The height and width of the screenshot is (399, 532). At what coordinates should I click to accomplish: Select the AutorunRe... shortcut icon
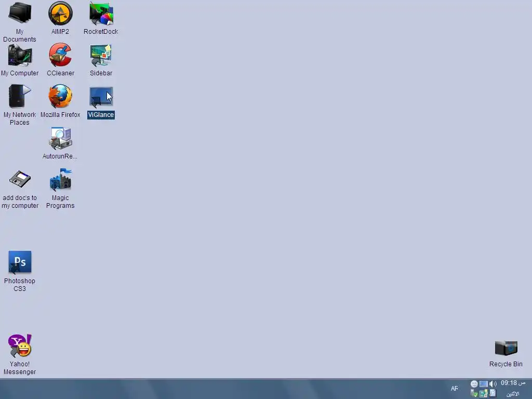pos(60,138)
